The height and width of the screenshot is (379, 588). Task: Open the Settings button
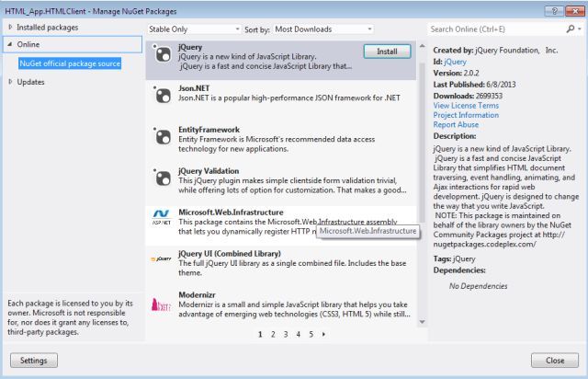point(34,361)
